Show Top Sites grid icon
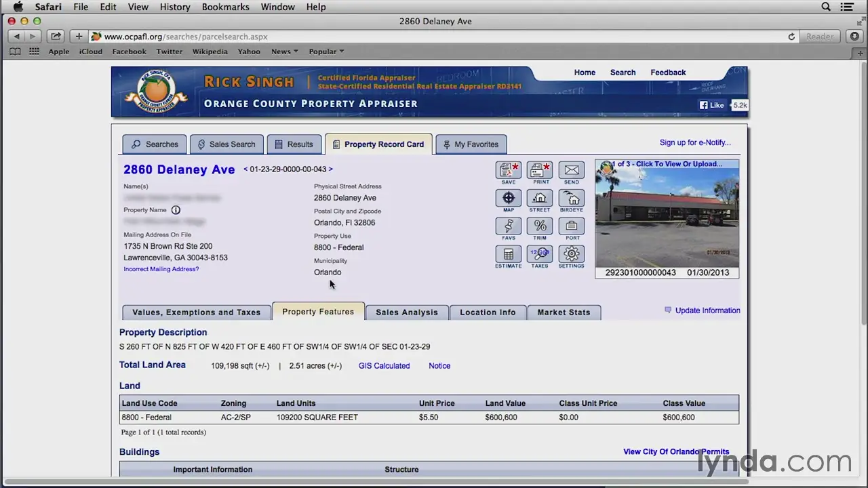The height and width of the screenshot is (488, 868). (x=34, y=52)
